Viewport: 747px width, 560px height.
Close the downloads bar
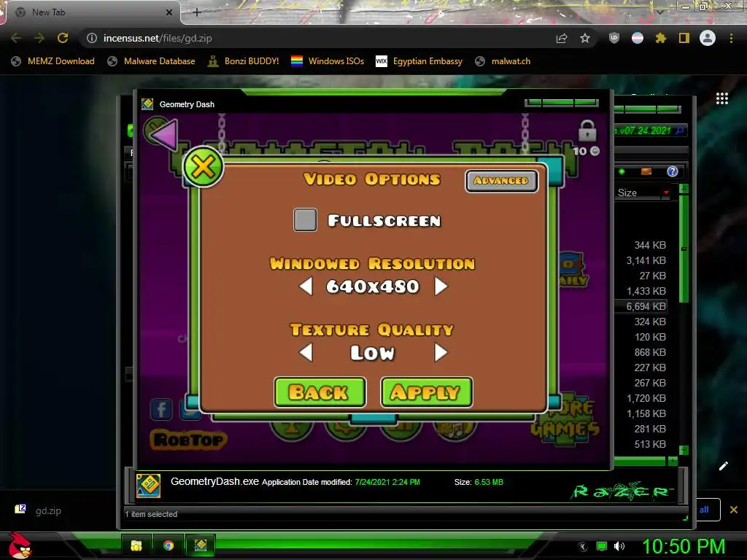(x=734, y=510)
